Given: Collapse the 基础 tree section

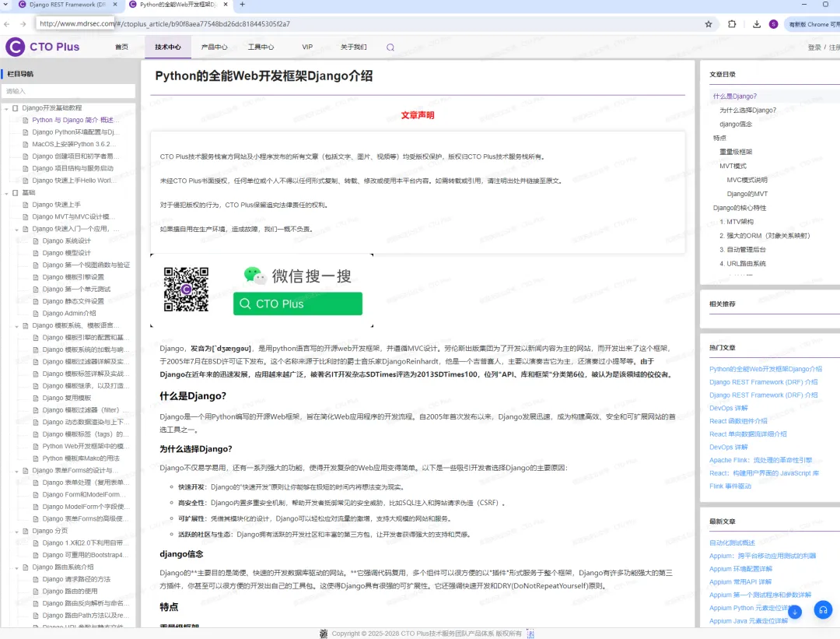Looking at the screenshot, I should pyautogui.click(x=6, y=193).
